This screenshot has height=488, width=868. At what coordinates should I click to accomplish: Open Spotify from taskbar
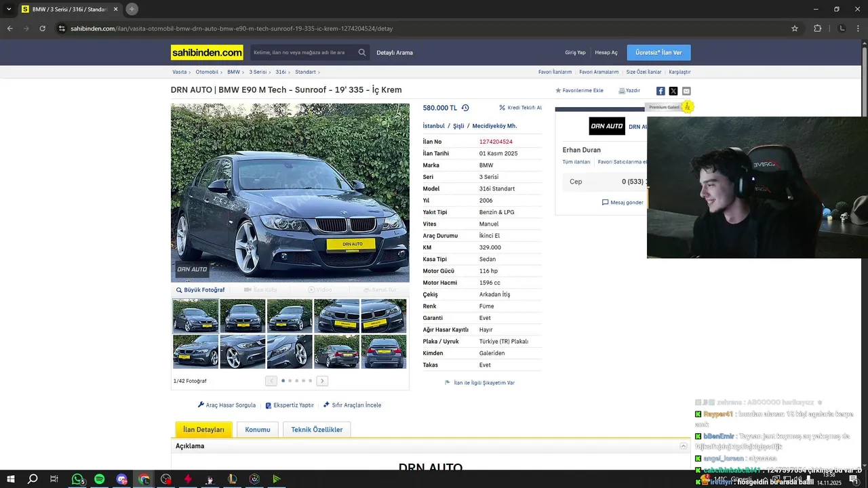click(100, 479)
